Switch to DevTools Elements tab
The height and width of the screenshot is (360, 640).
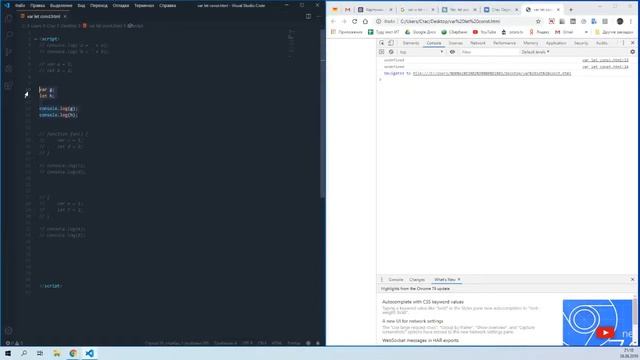tap(411, 43)
